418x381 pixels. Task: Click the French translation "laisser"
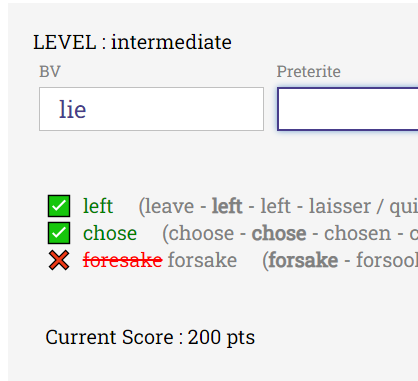click(340, 206)
